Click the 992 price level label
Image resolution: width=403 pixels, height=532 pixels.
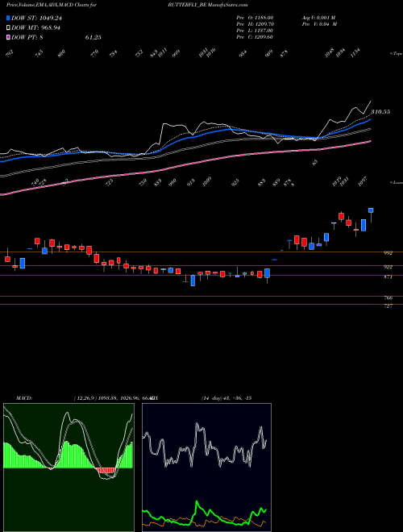(x=388, y=253)
